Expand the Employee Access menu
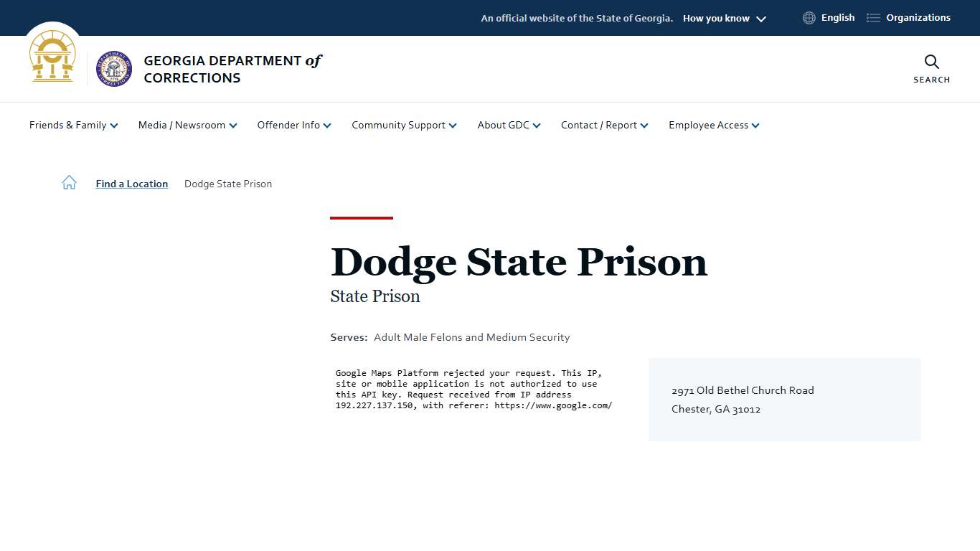Screen dimensions: 980x551 tap(713, 125)
